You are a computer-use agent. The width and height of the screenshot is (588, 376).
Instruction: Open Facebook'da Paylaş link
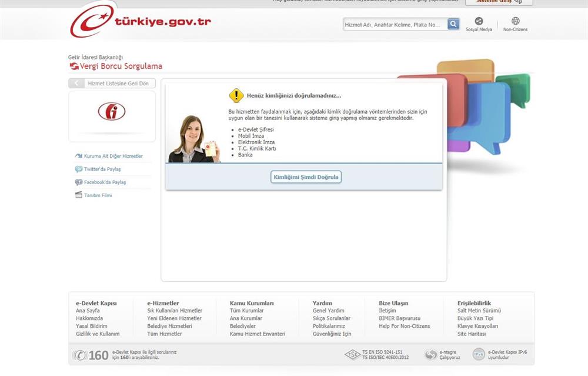click(x=105, y=182)
